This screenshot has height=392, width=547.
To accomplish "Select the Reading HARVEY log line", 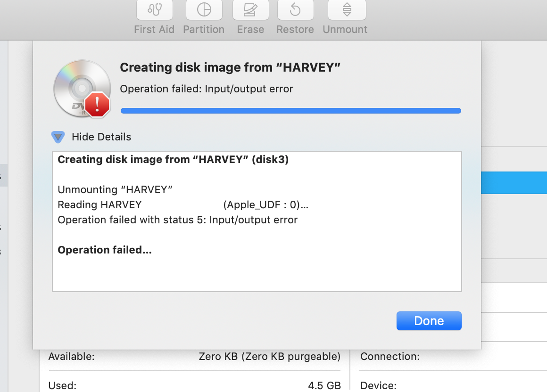I will [183, 205].
